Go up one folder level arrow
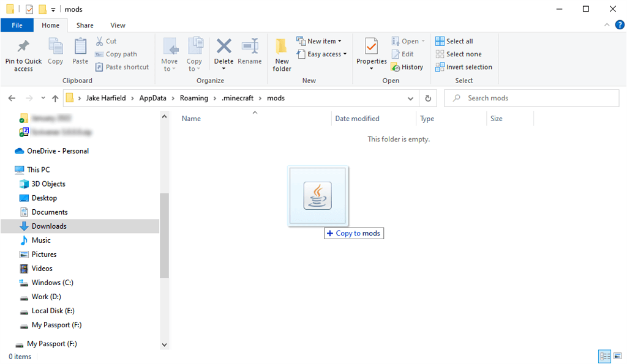The image size is (627, 364). 55,98
